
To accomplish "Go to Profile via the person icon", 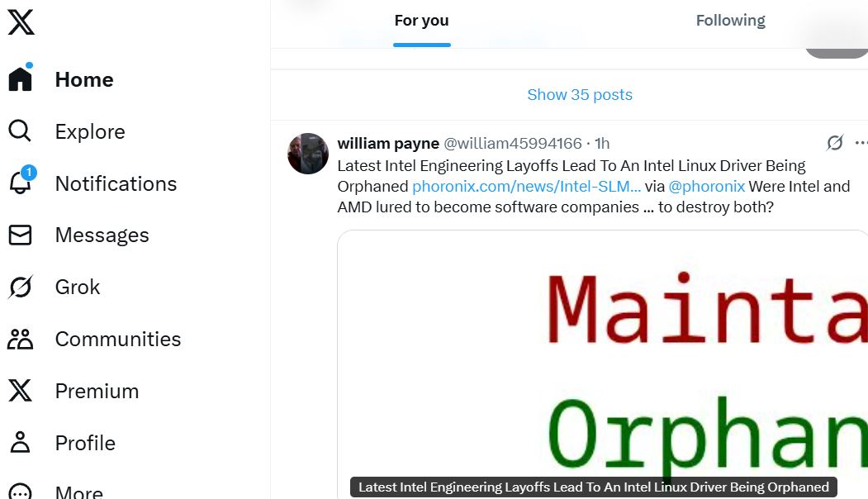I will [x=21, y=443].
